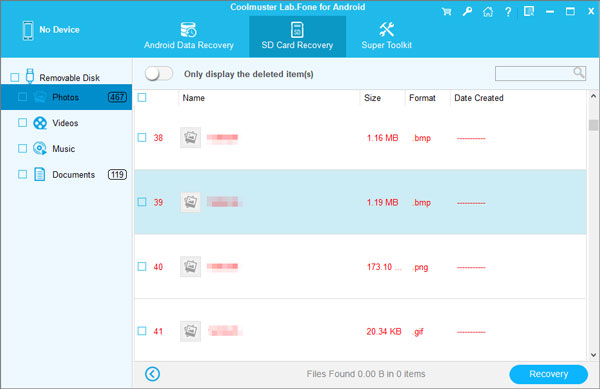
Task: Click thumbnail icon of item 38
Action: pyautogui.click(x=191, y=137)
